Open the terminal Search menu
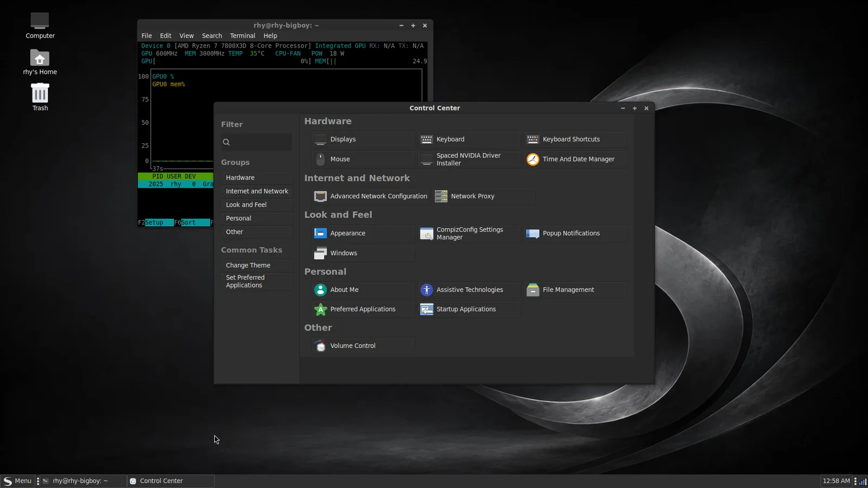 (x=212, y=36)
